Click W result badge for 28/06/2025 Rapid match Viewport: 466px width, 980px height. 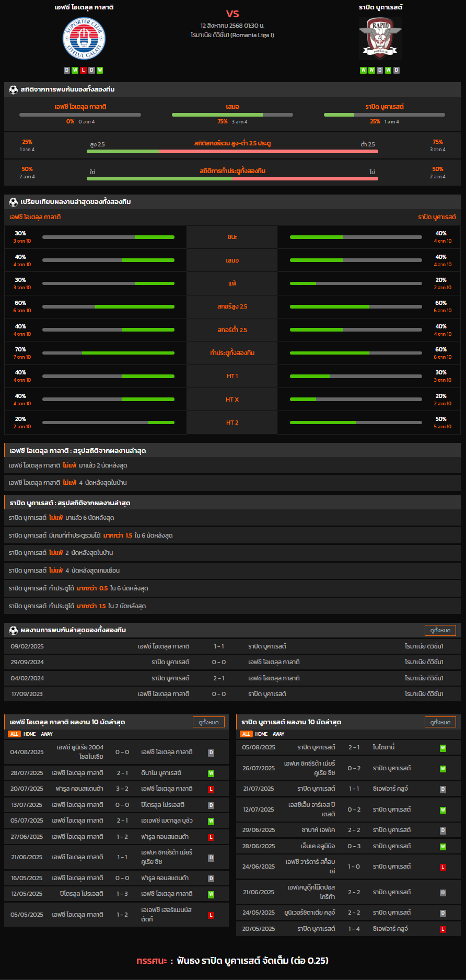coord(443,847)
